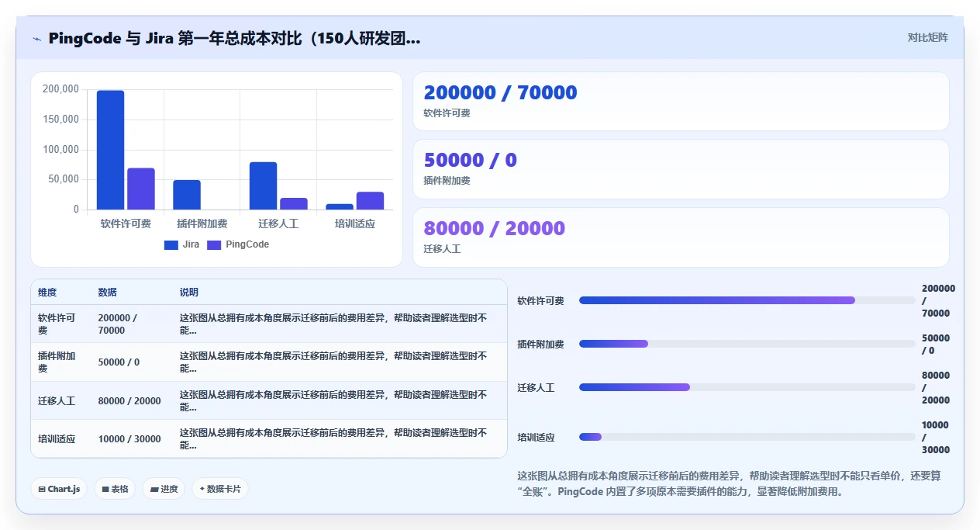Click the Jira bar for 插件附加费

point(187,195)
